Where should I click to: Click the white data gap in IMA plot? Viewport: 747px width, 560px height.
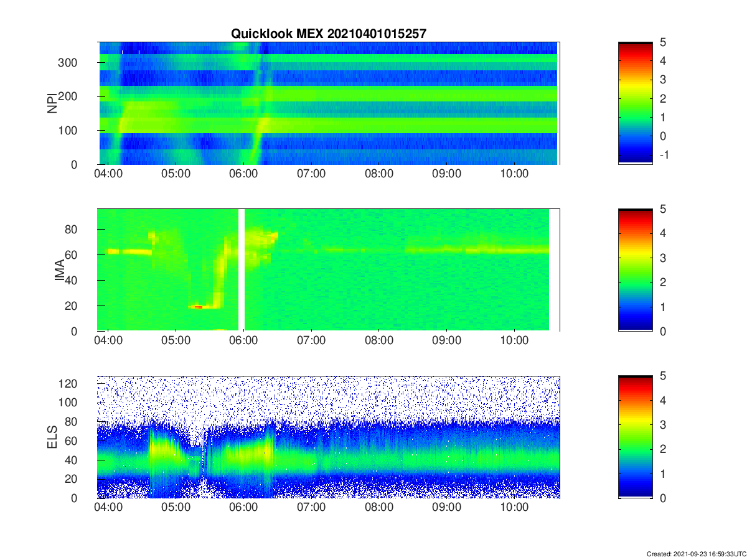(x=242, y=270)
